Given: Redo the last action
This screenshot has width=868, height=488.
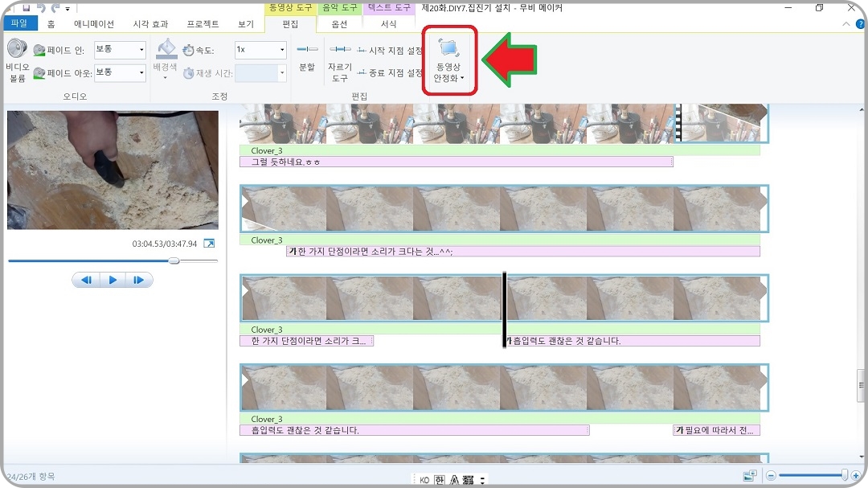Looking at the screenshot, I should [55, 8].
